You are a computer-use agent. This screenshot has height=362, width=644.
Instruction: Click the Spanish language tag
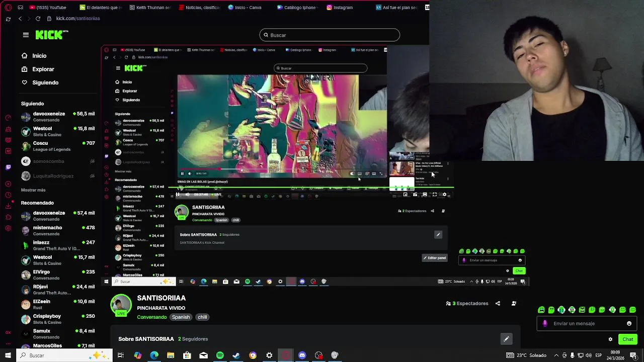(181, 317)
